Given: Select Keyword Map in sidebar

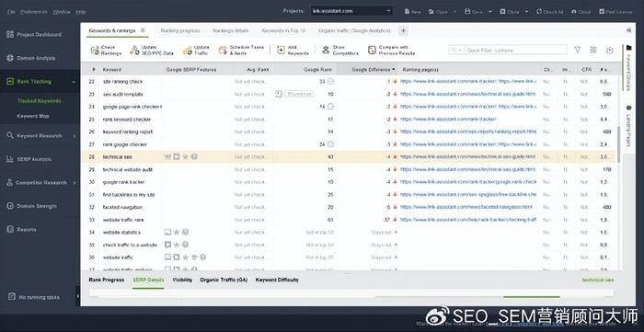Looking at the screenshot, I should point(33,116).
